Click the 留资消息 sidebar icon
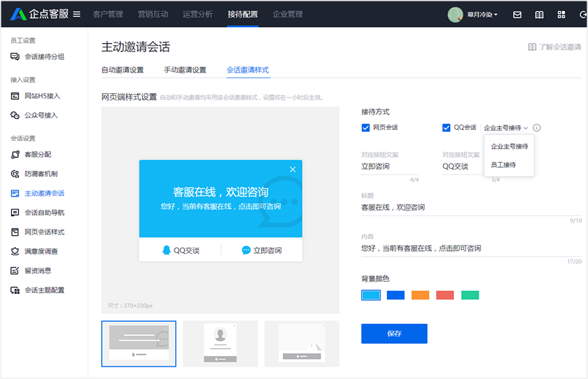588x379 pixels. point(15,271)
